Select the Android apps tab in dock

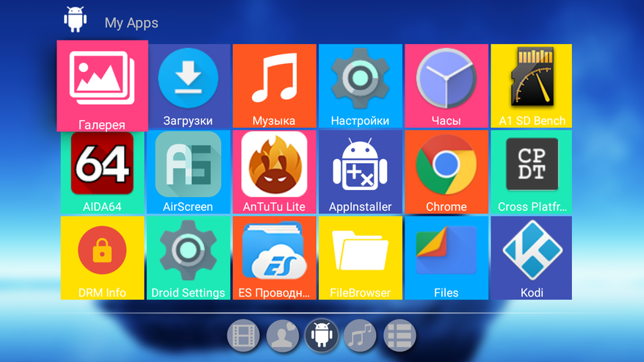(321, 336)
